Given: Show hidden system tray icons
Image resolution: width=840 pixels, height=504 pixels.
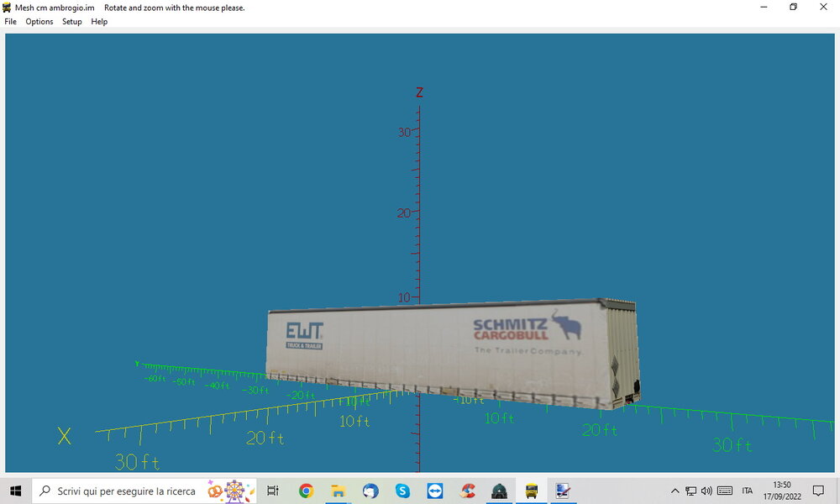Looking at the screenshot, I should (675, 491).
